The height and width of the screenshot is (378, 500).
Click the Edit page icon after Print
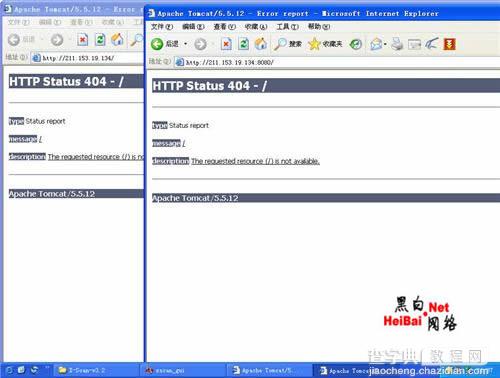point(414,44)
